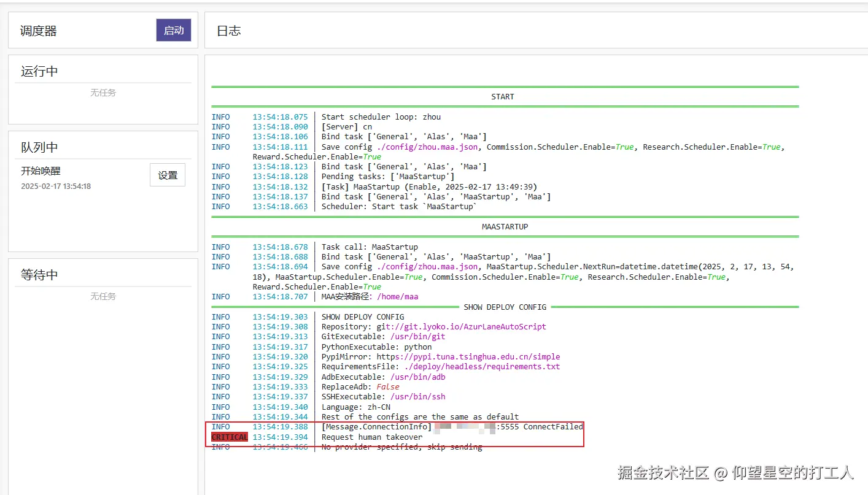Click log line 'Start scheduler loop: zhou'
The width and height of the screenshot is (868, 495).
pos(381,117)
